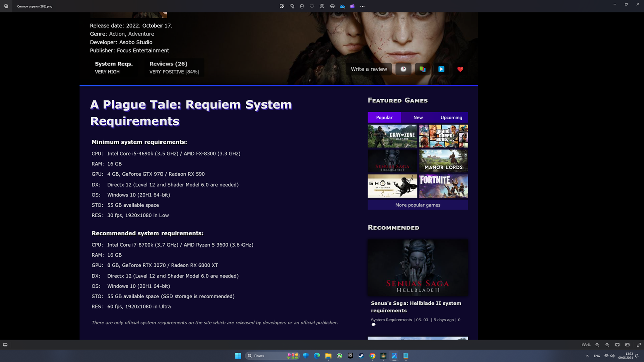Click the blue play trailer icon

click(x=441, y=69)
